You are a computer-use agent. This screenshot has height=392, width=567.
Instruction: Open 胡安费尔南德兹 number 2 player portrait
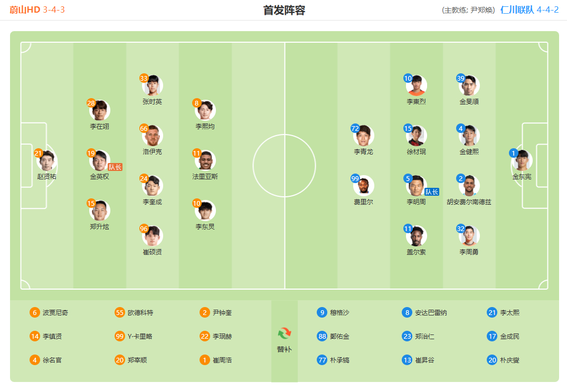pyautogui.click(x=469, y=186)
